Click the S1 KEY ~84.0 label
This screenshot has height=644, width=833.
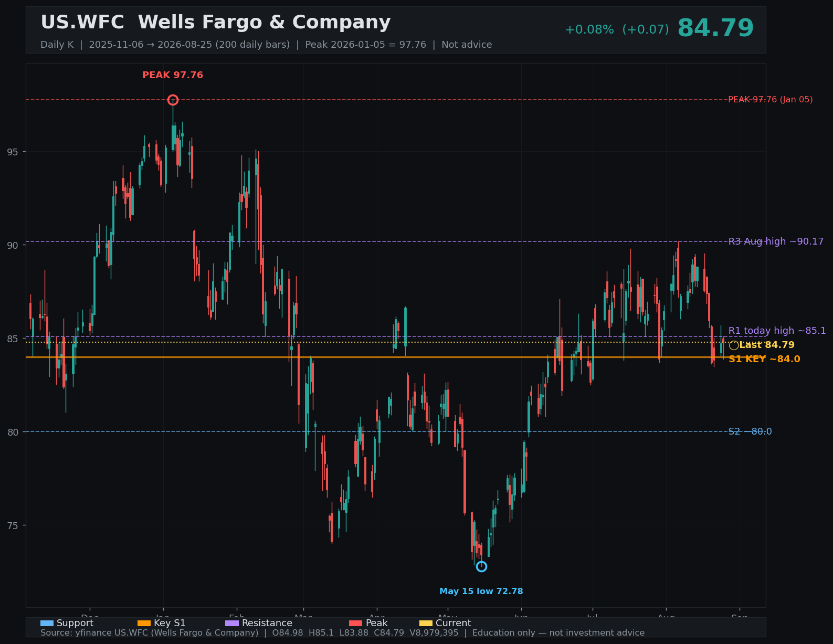coord(764,359)
